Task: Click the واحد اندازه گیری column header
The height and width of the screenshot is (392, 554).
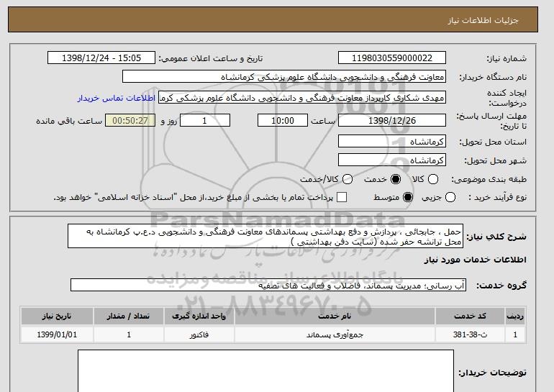Action: tap(199, 316)
